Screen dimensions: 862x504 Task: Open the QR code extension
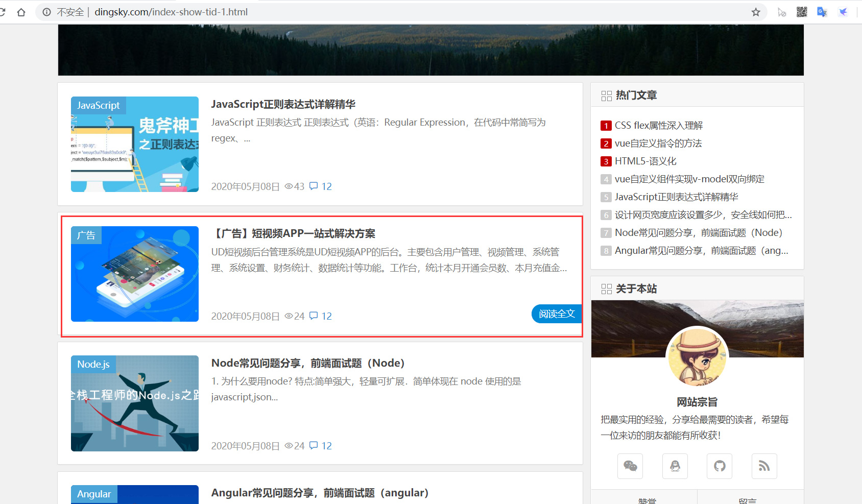(x=802, y=12)
